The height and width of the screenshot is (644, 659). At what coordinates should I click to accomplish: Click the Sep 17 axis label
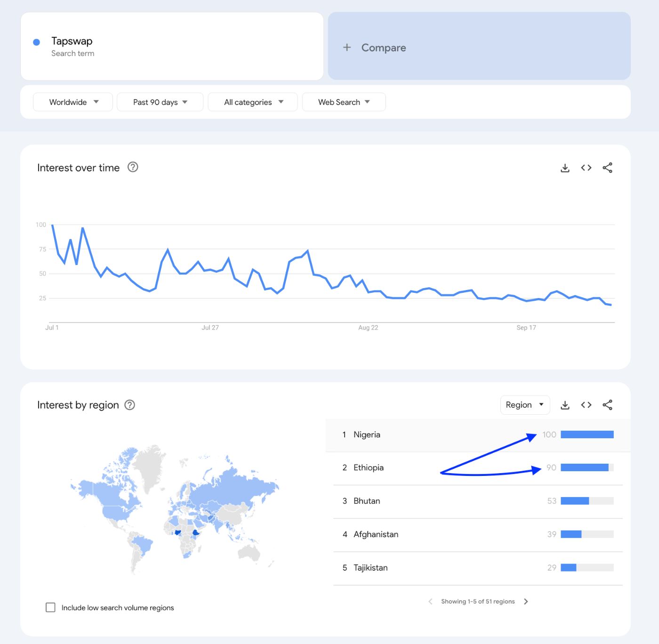[526, 328]
